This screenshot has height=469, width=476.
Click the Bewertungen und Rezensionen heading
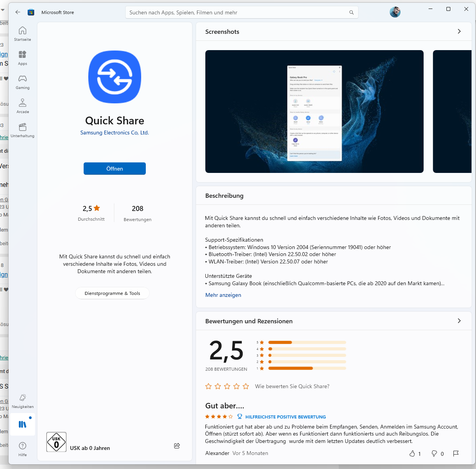coord(249,321)
